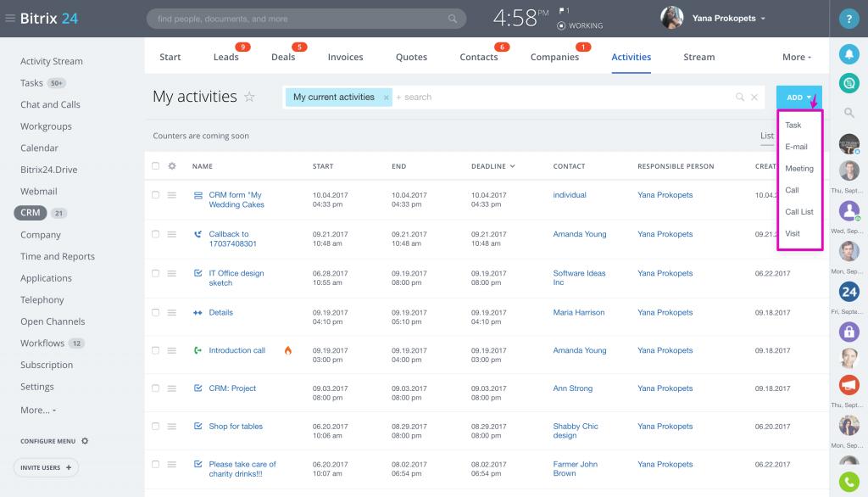868x497 pixels.
Task: Open Telephony in the left sidebar
Action: click(42, 299)
